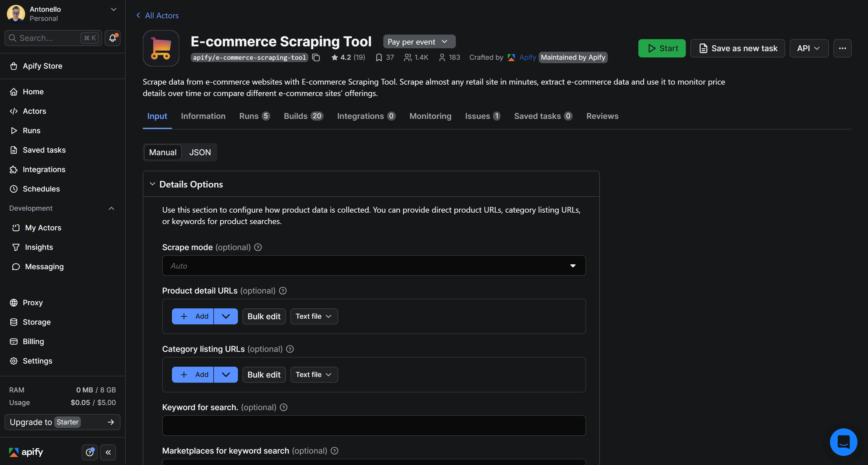Collapse the Development sidebar section
868x465 pixels.
(111, 208)
